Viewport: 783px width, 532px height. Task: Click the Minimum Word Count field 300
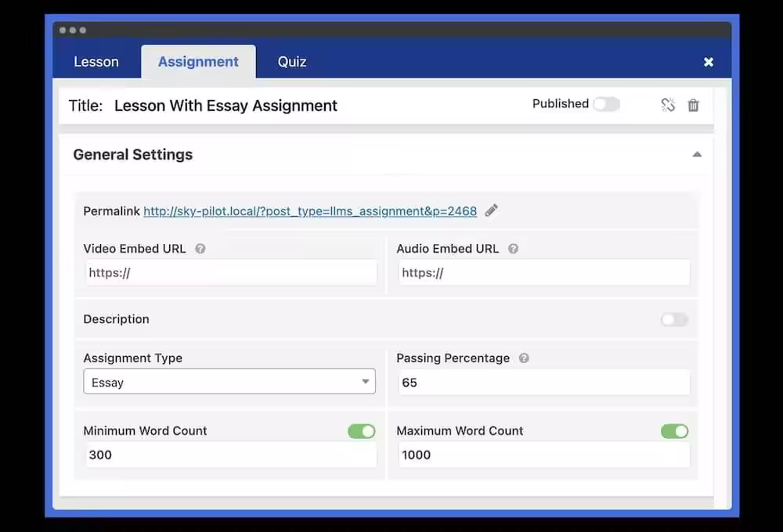[x=231, y=455]
